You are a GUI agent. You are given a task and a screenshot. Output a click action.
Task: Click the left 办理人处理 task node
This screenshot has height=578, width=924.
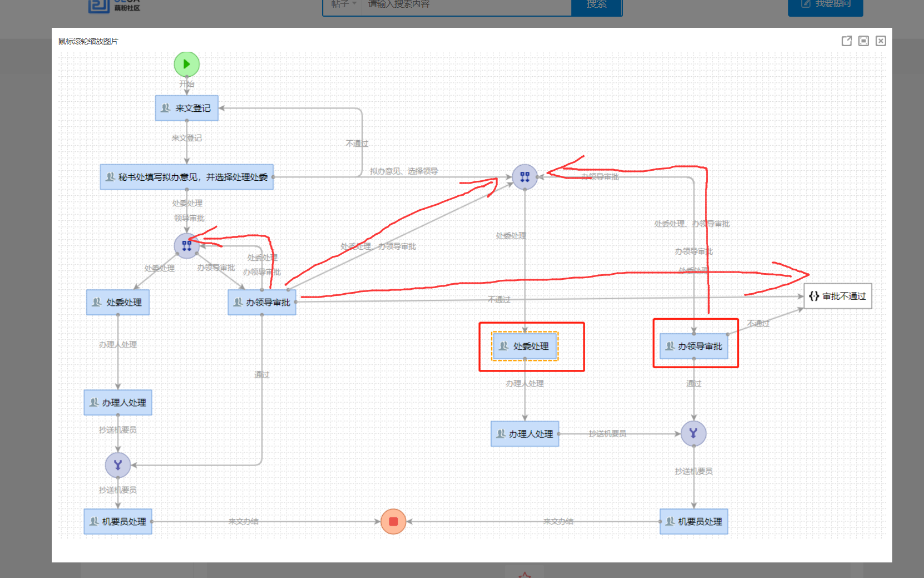(118, 402)
